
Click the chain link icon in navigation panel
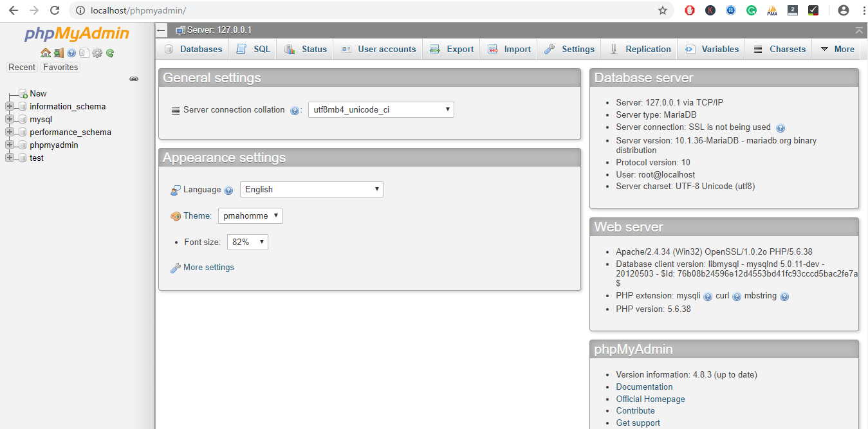[x=134, y=79]
